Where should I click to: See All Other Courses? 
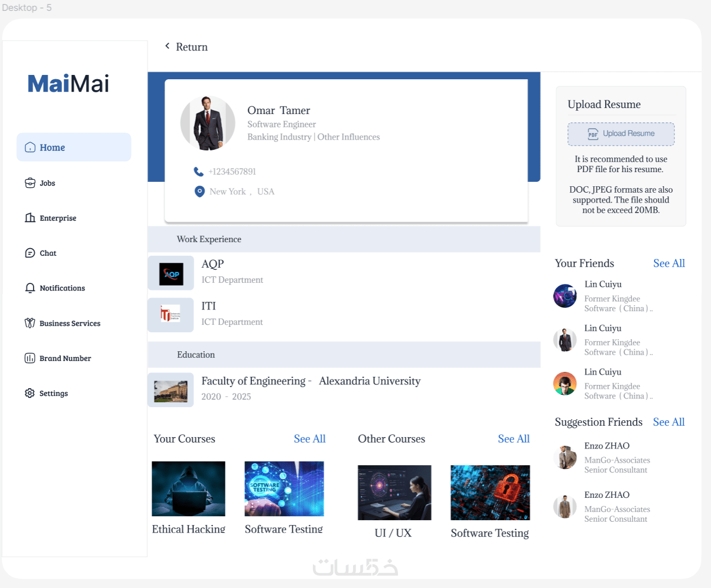pyautogui.click(x=514, y=439)
